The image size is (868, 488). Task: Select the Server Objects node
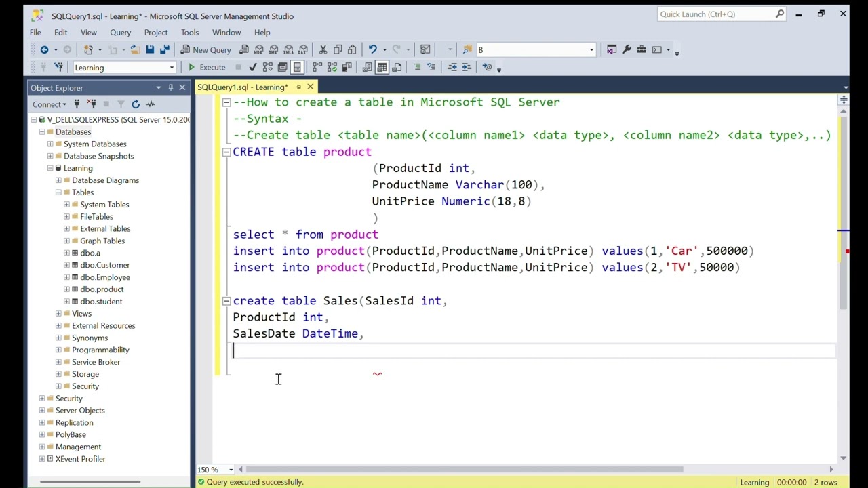(80, 410)
